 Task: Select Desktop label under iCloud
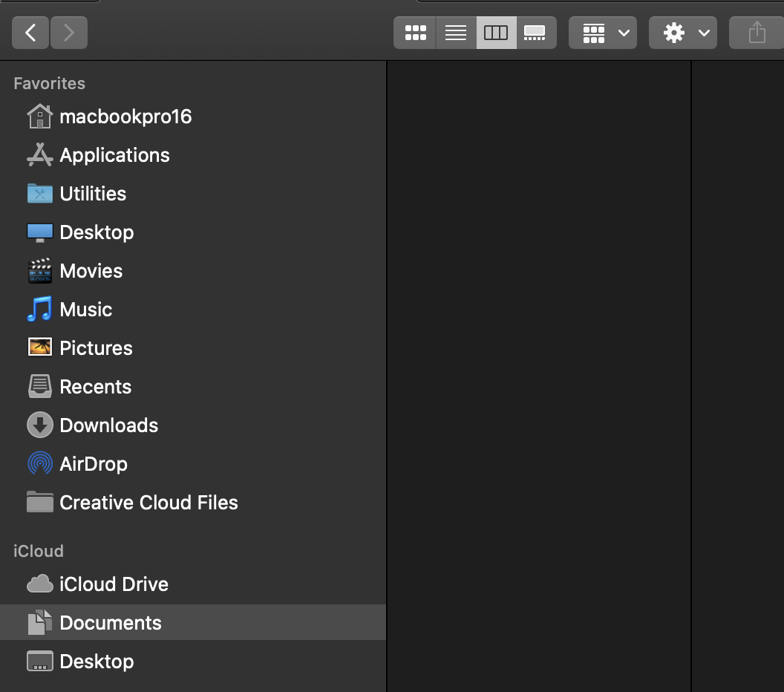(97, 662)
